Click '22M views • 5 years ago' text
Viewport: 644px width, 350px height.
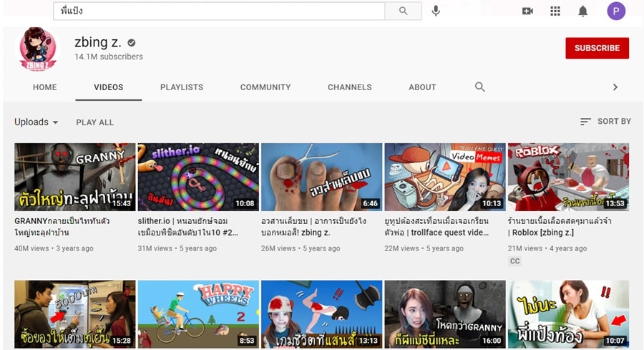coord(424,248)
